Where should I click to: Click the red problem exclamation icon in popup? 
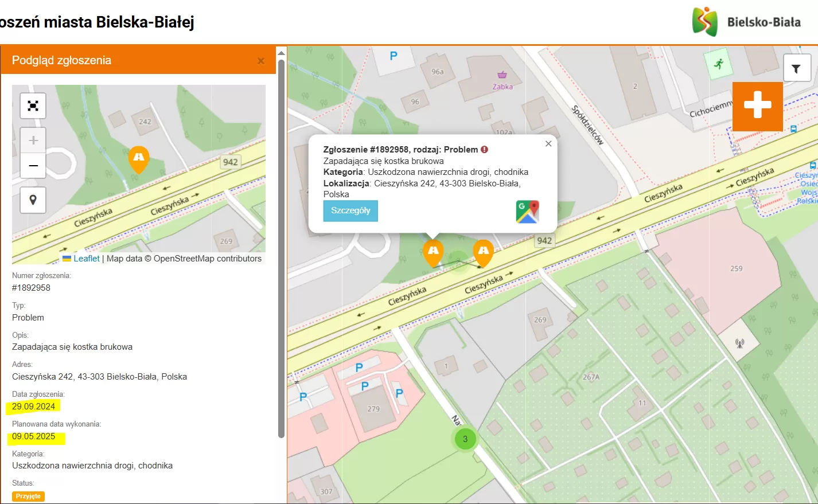[485, 150]
